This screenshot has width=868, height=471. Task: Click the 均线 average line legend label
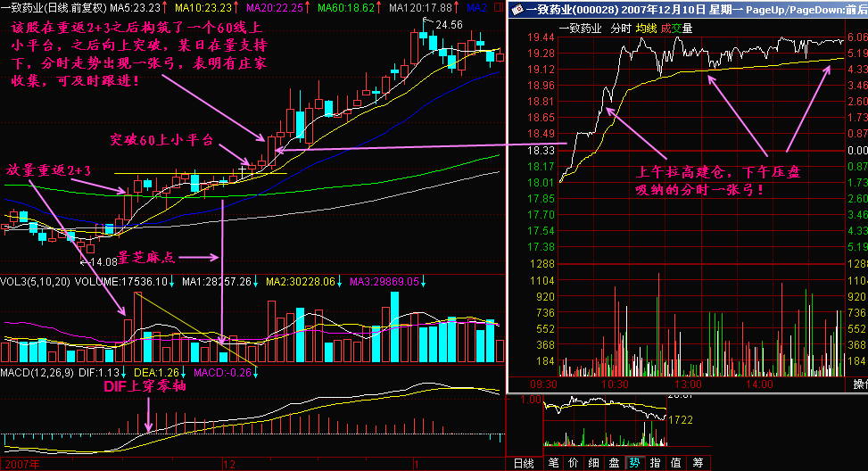click(646, 29)
